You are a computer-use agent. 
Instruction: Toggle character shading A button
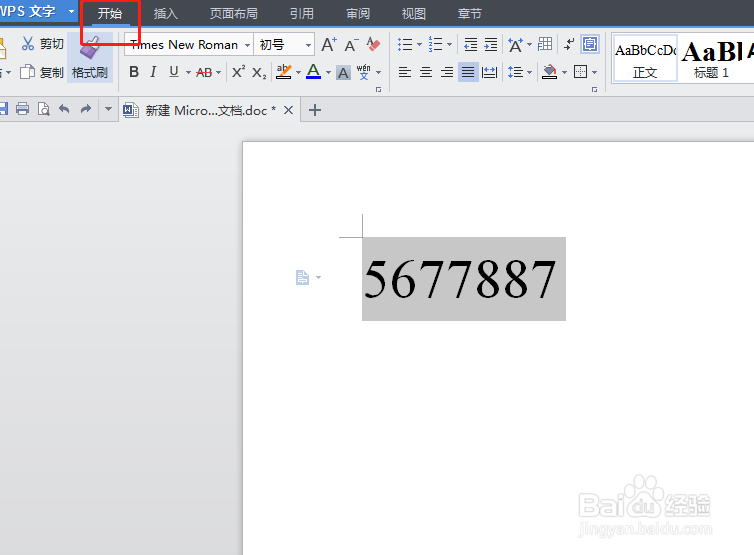point(343,73)
